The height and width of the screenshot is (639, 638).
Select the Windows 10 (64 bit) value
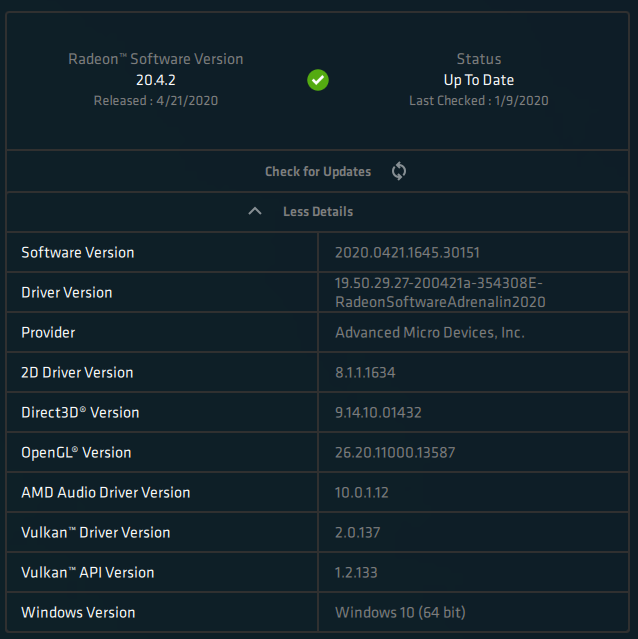pyautogui.click(x=400, y=612)
